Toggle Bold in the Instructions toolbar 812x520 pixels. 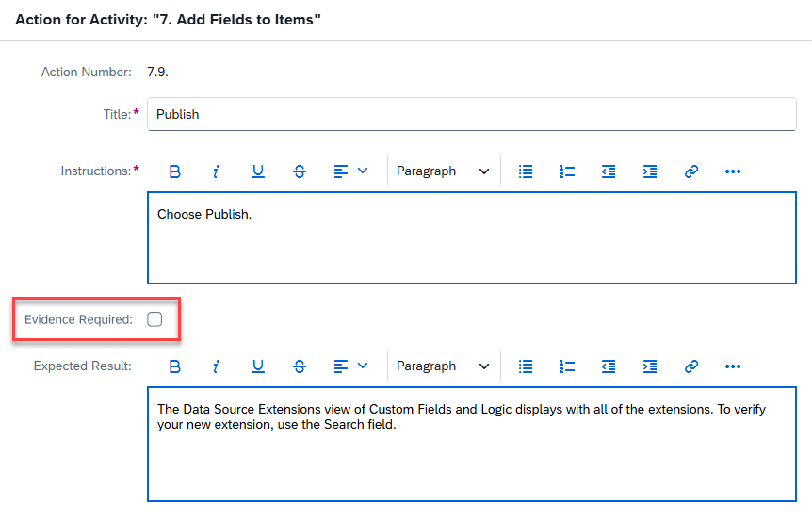coord(174,171)
